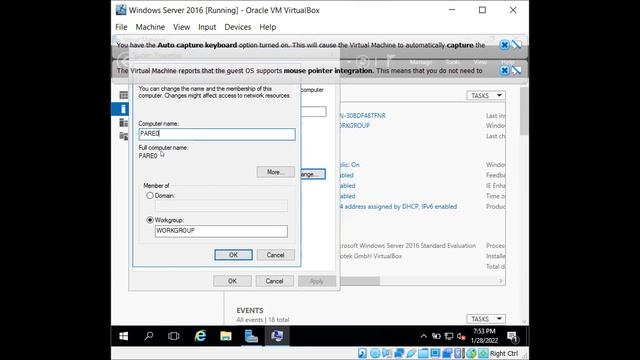
Task: Click the Server Manager vertical scrollbar thumb
Action: click(x=524, y=110)
